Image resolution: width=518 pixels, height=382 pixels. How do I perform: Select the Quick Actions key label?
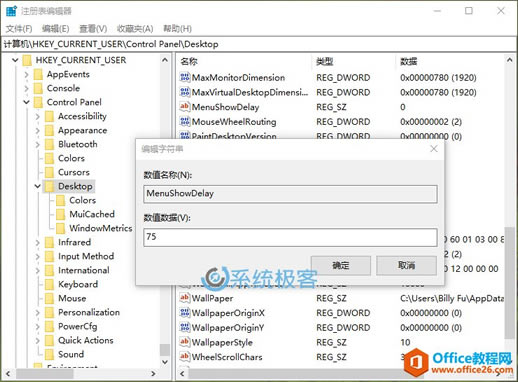coord(86,340)
